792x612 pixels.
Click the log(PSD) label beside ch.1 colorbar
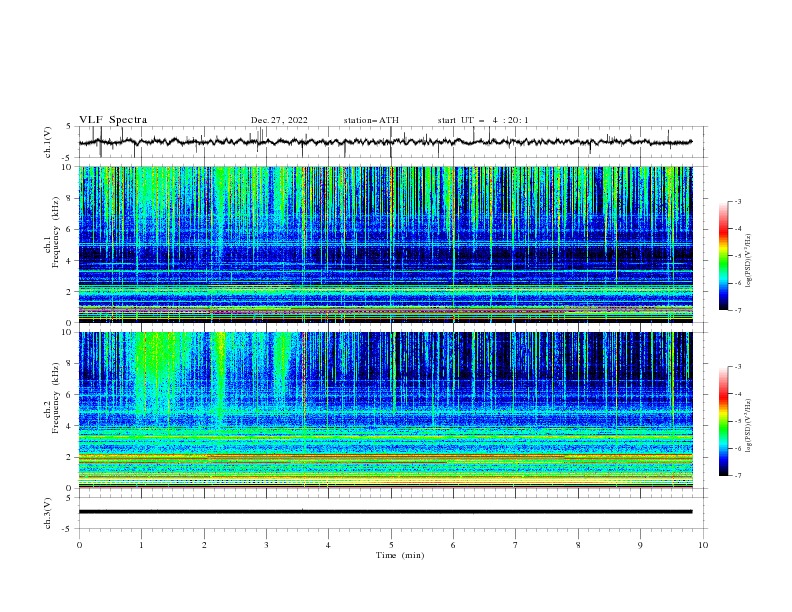[748, 261]
